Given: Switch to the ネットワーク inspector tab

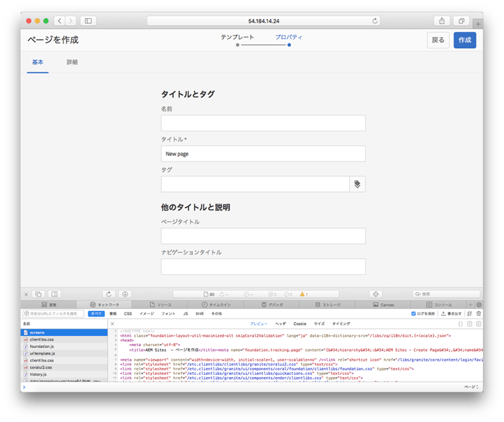Looking at the screenshot, I should [x=104, y=304].
